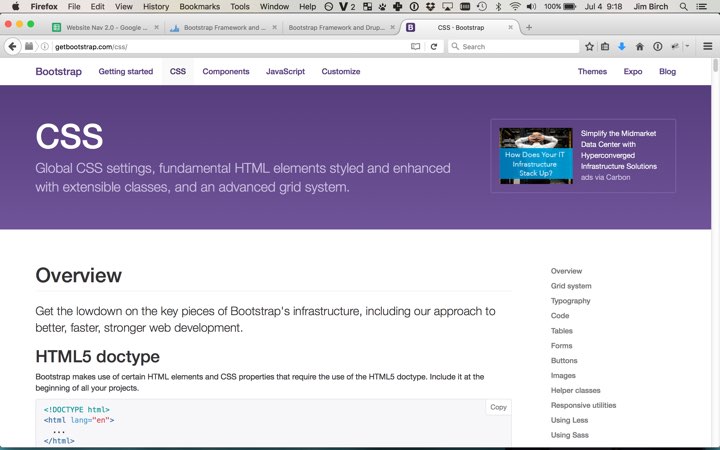The width and height of the screenshot is (720, 450).
Task: Open Customize nav link
Action: pyautogui.click(x=341, y=72)
